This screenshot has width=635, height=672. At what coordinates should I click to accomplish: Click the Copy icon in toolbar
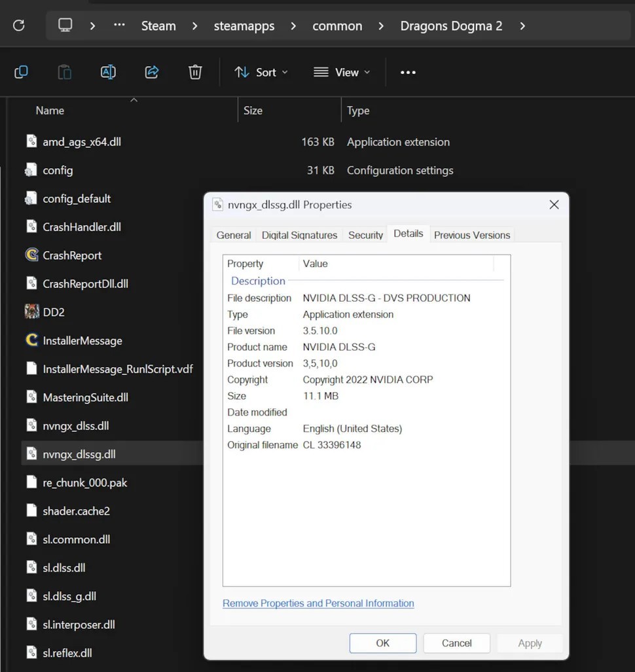[x=21, y=72]
